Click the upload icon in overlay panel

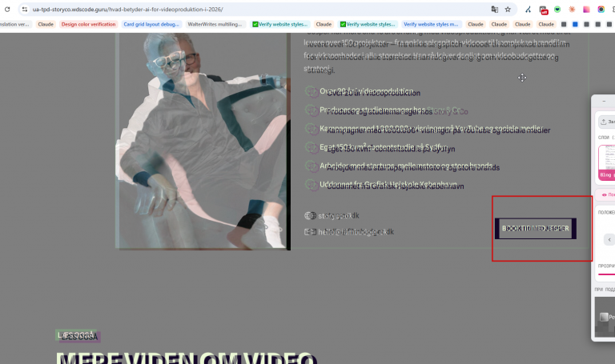[x=604, y=122]
